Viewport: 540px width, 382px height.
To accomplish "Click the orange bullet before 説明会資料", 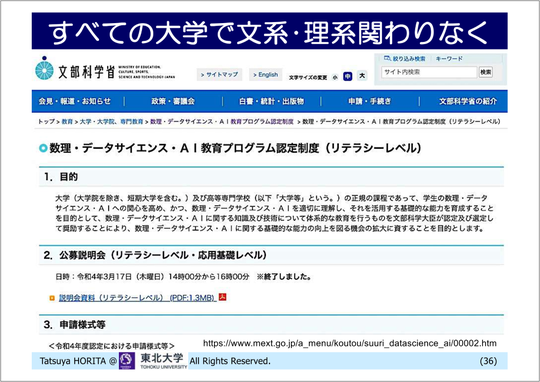I will [x=52, y=298].
